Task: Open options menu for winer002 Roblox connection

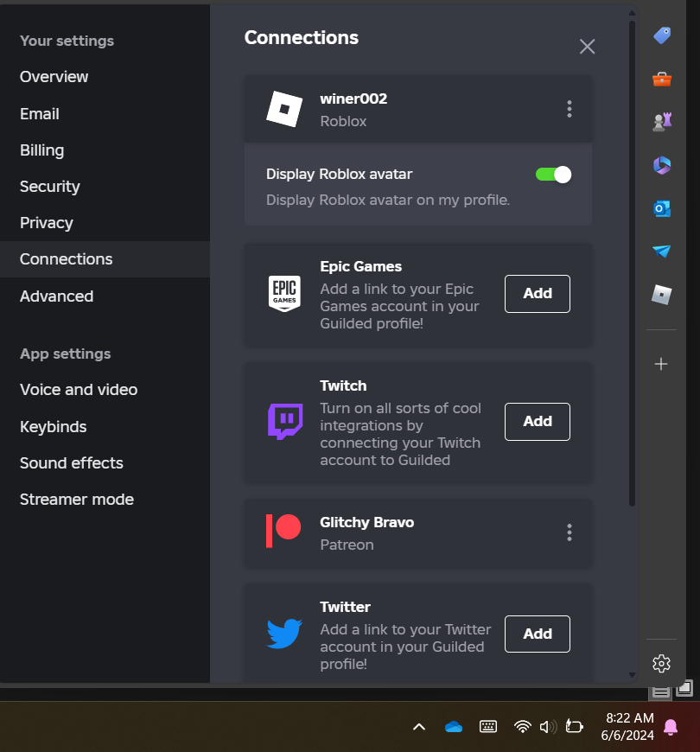Action: (x=569, y=109)
